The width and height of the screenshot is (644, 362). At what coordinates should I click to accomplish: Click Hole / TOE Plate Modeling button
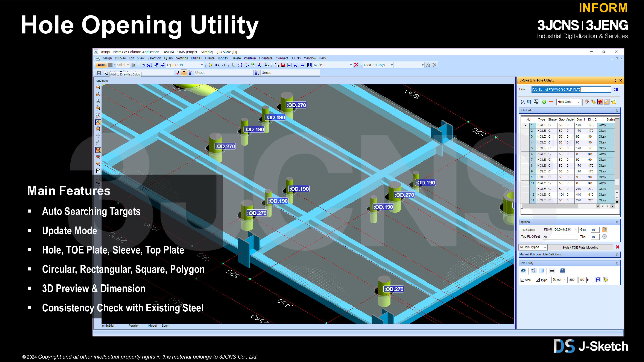click(x=580, y=247)
